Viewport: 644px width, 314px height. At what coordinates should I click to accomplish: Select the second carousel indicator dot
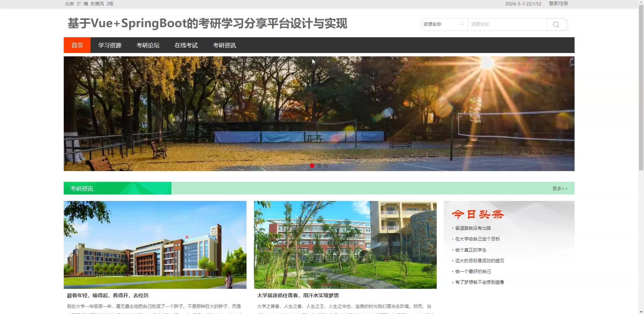[319, 166]
